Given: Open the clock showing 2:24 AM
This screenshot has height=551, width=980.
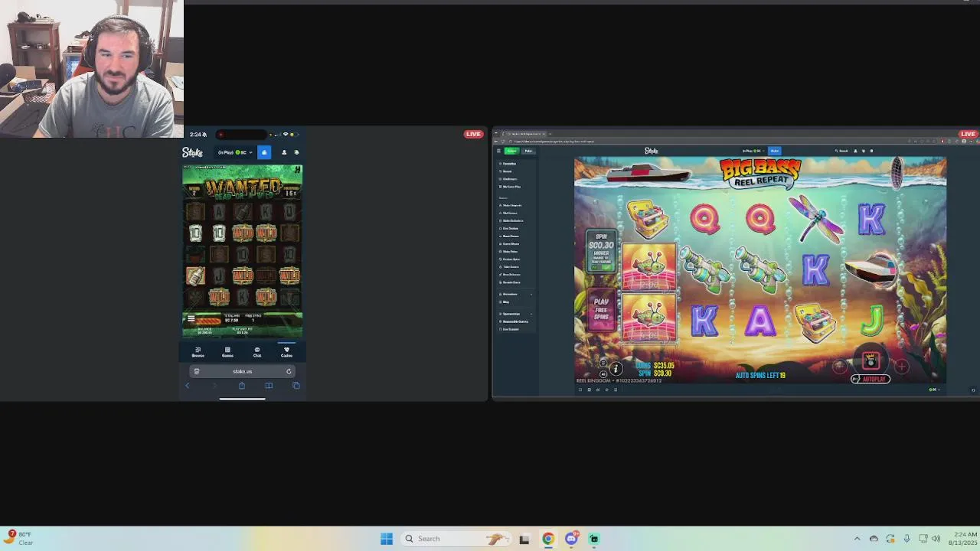Looking at the screenshot, I should (962, 539).
